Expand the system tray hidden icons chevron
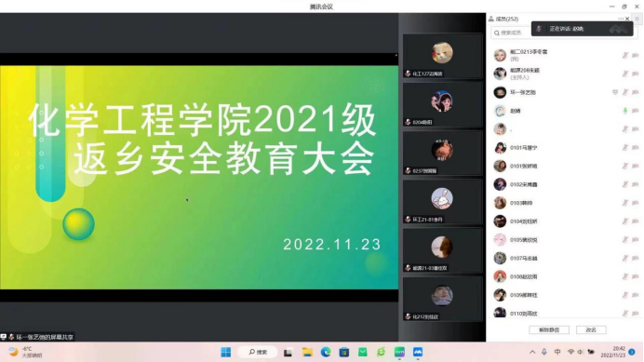Screen dimensions: 644x362 532,352
